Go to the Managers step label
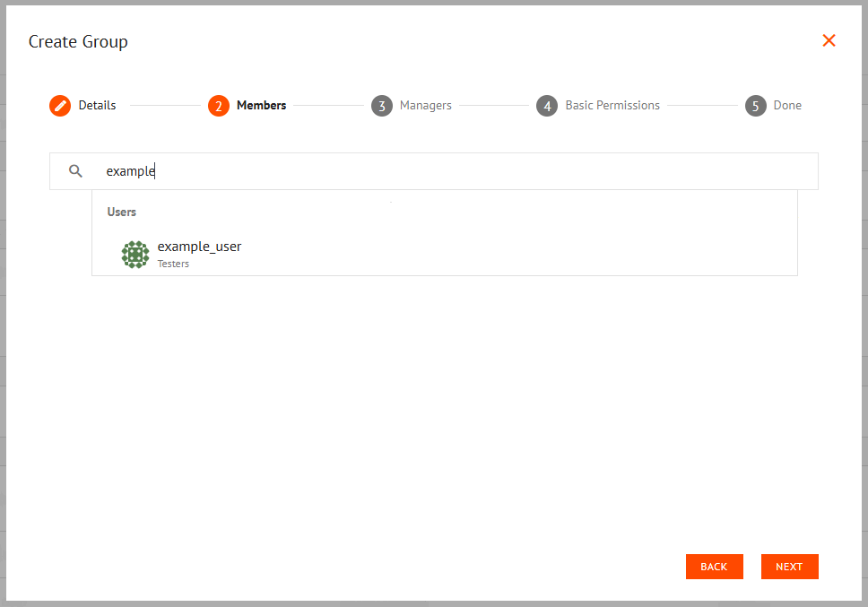The height and width of the screenshot is (607, 868). pyautogui.click(x=426, y=105)
